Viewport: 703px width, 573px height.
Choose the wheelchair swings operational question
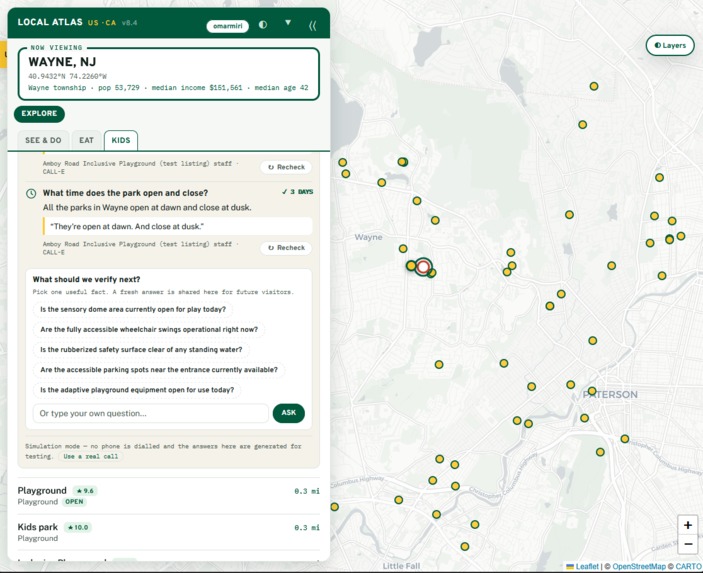pyautogui.click(x=149, y=330)
